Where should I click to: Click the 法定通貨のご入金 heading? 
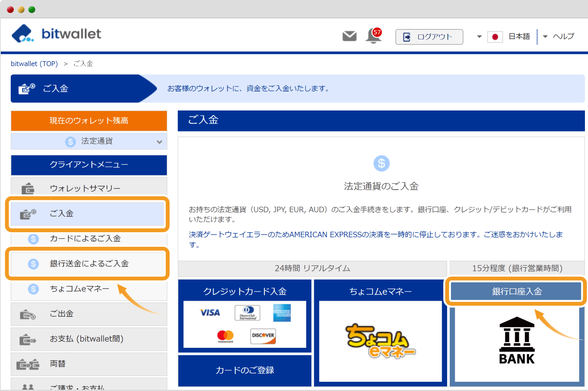click(381, 186)
